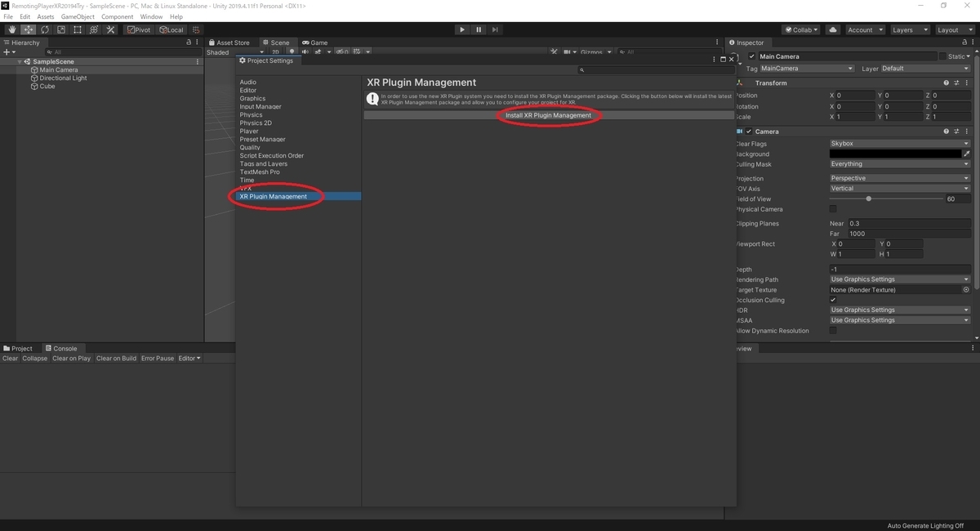This screenshot has height=531, width=980.
Task: Toggle Camera component enabled checkbox
Action: tap(749, 131)
